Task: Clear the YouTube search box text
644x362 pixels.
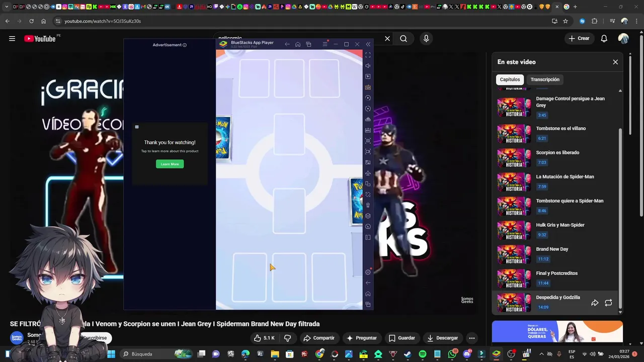Action: pos(387,39)
